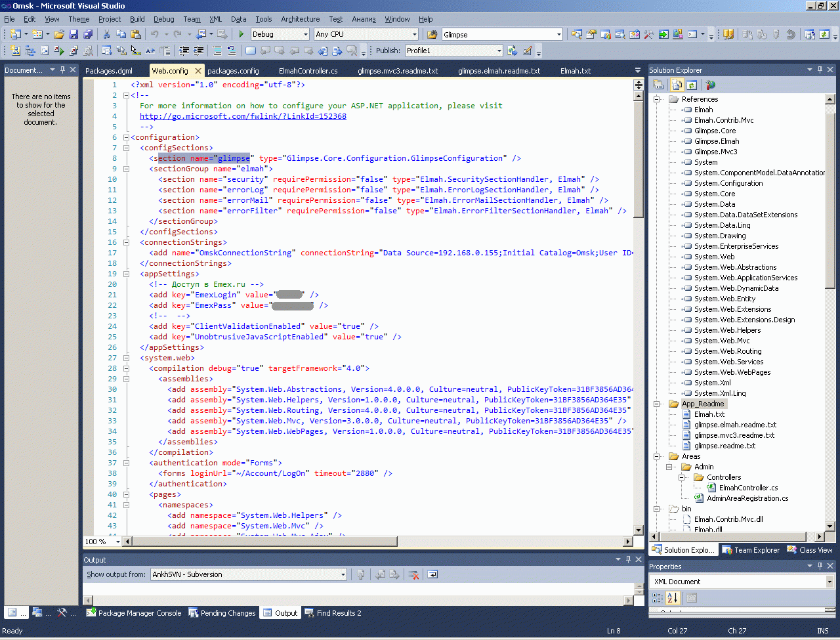
Task: Open the 100 % zoom dropdown
Action: click(x=118, y=542)
